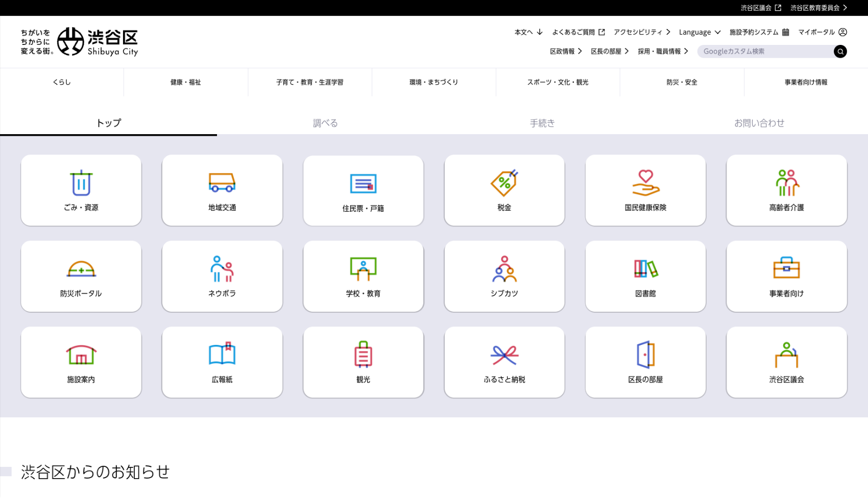The height and width of the screenshot is (500, 868).
Task: Open the 防災ポータル helmet icon card
Action: click(x=81, y=277)
